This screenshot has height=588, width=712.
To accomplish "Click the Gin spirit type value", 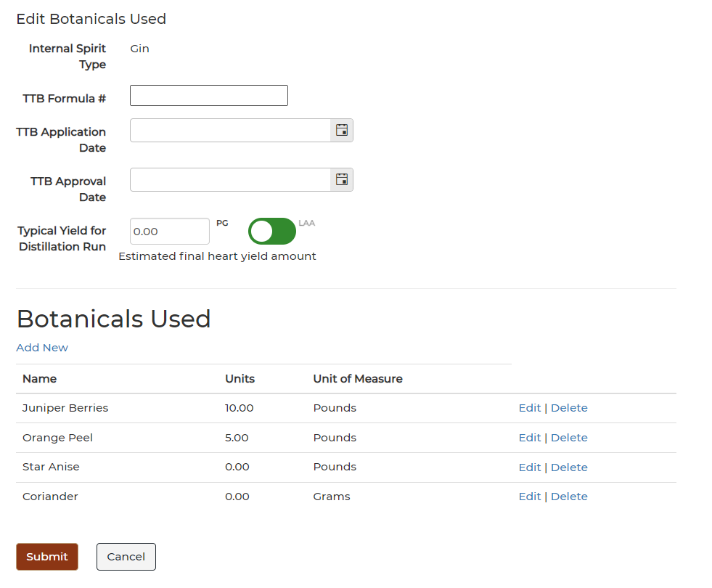I will tap(139, 49).
